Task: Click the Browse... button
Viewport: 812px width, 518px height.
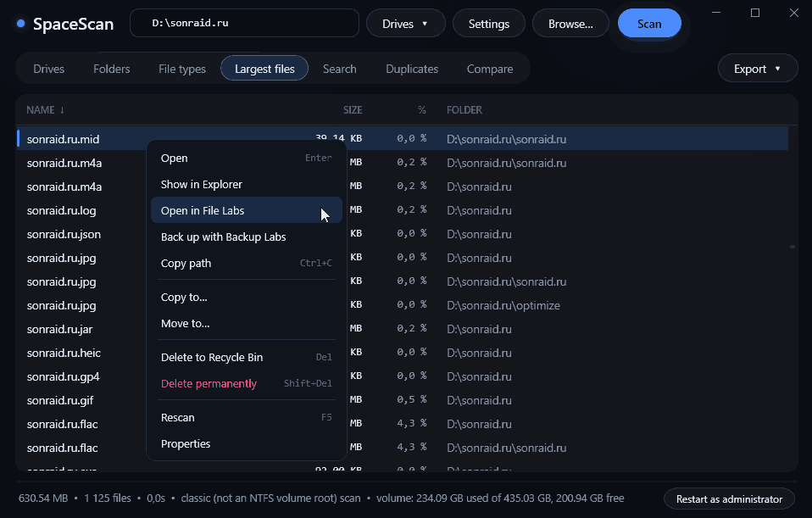Action: click(x=570, y=24)
